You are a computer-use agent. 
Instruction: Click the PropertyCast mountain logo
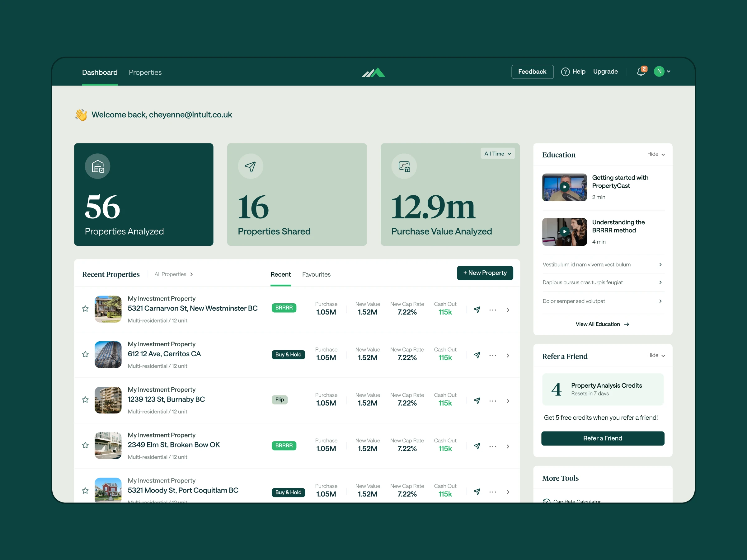tap(374, 72)
